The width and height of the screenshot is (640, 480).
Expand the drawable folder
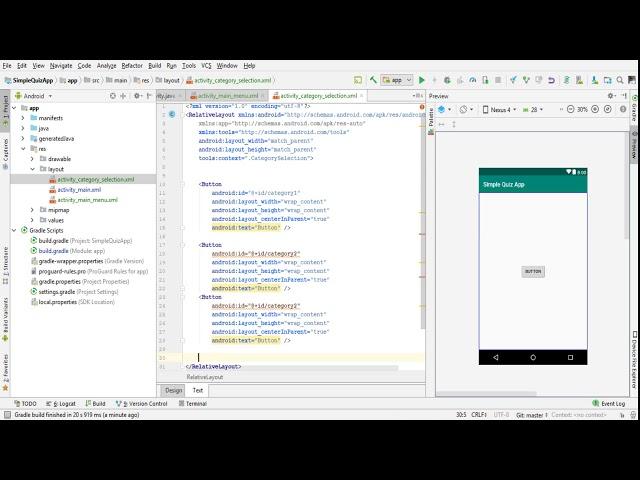[32, 159]
